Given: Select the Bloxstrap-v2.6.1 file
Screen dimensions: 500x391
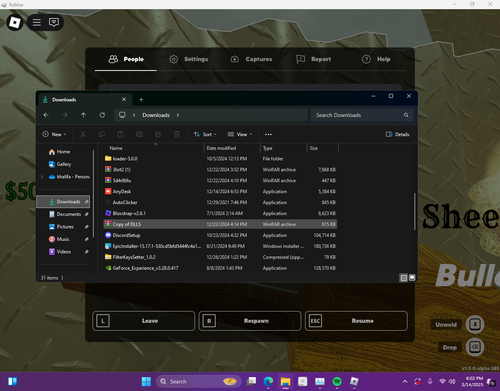Looking at the screenshot, I should click(220, 213).
